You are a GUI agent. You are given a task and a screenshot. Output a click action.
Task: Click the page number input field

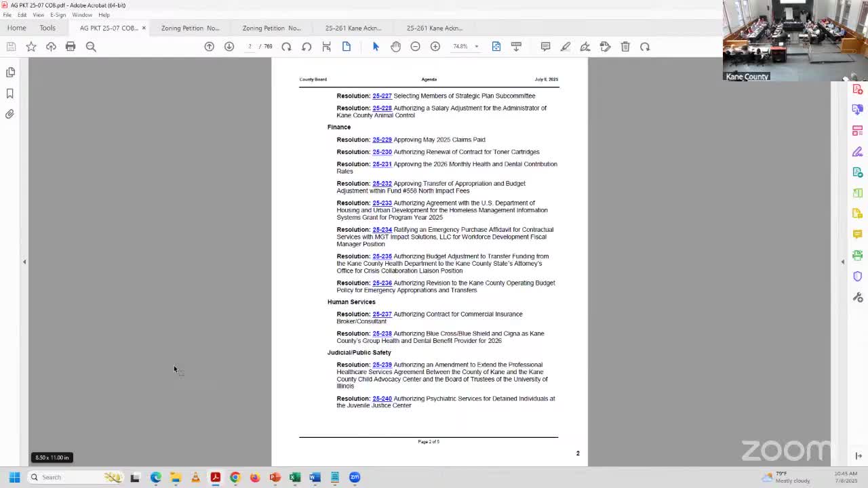point(250,46)
